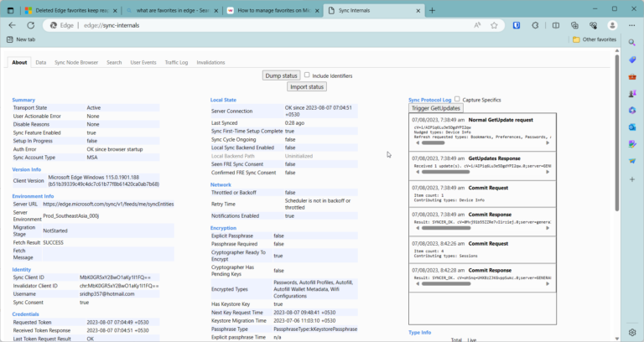
Task: Click scroll-right arrow in Normal GetUpdate request
Action: pyautogui.click(x=548, y=142)
